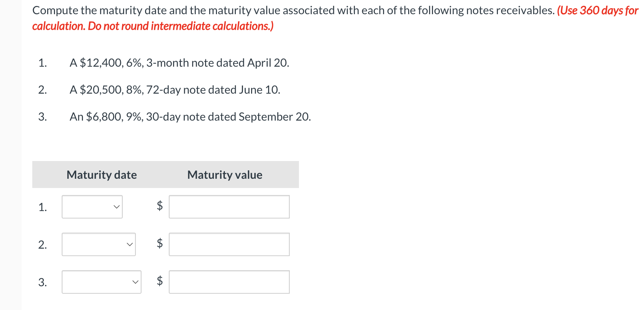Viewport: 644px width, 310px height.
Task: Click the chevron icon in the first dropdown
Action: tap(117, 207)
